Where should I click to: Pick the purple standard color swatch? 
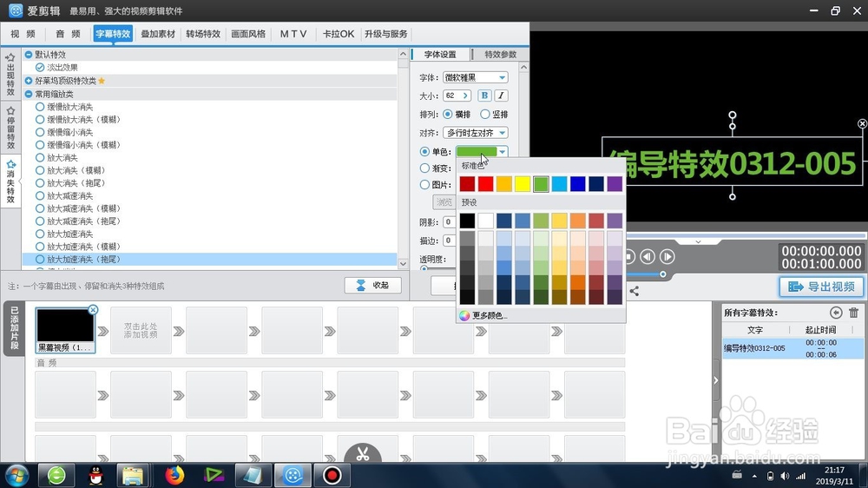(x=615, y=183)
